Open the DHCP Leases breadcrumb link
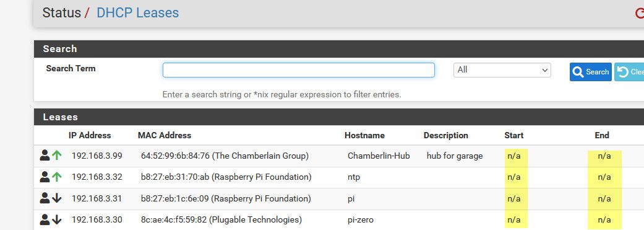 point(137,13)
